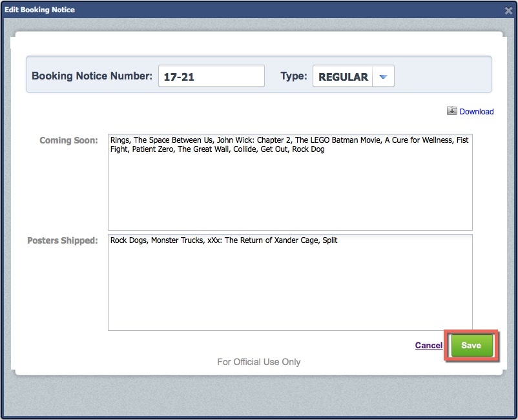Screen dimensions: 518x420
Task: Open the REGULAR type combo box
Action: pyautogui.click(x=344, y=77)
